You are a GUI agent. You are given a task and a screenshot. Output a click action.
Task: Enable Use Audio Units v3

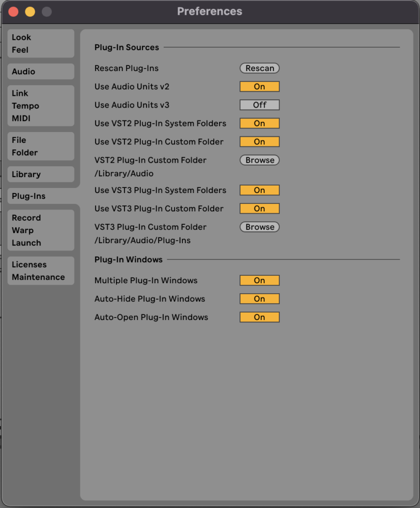(x=259, y=105)
